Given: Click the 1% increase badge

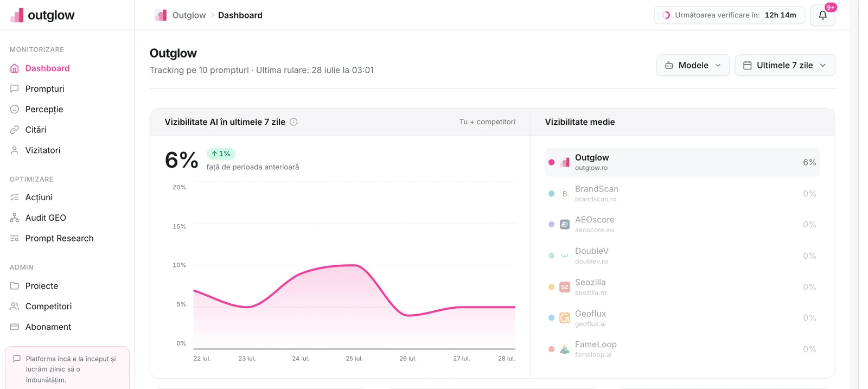Looking at the screenshot, I should [221, 154].
